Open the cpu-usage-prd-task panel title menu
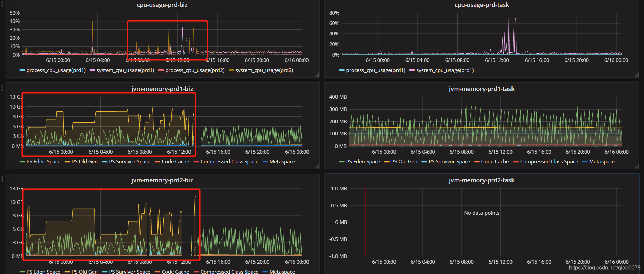644x274 pixels. point(481,5)
